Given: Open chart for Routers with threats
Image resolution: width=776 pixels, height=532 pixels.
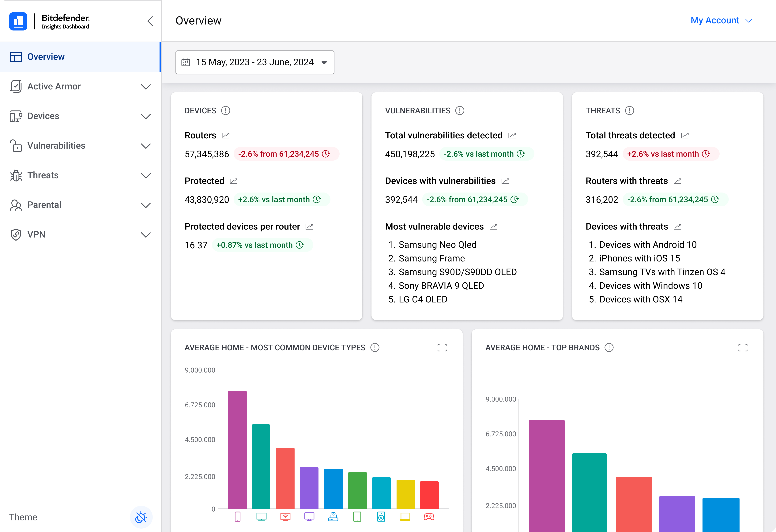Looking at the screenshot, I should [677, 181].
